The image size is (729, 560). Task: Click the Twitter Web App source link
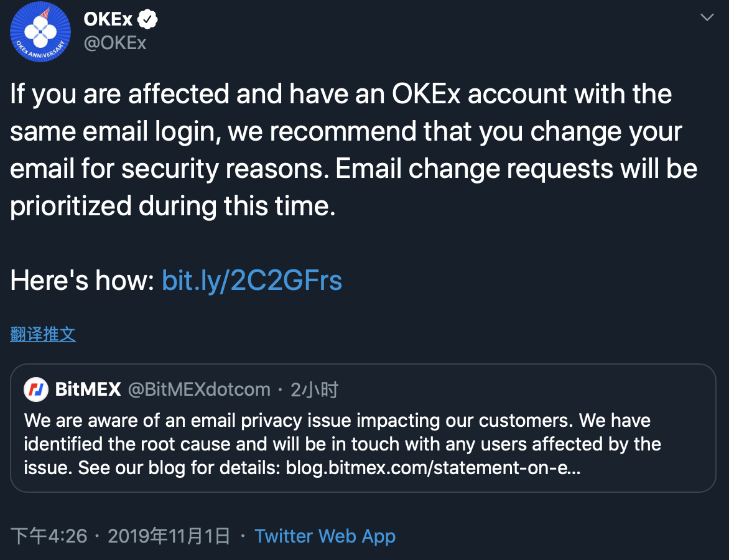click(x=325, y=536)
